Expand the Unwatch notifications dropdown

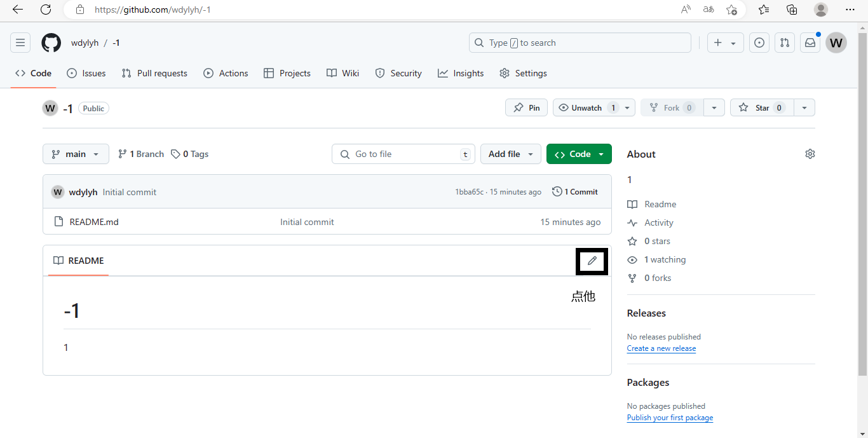tap(627, 107)
